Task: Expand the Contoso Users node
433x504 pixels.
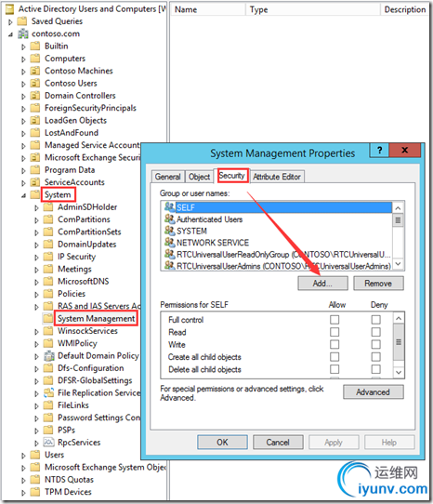Action: [23, 84]
